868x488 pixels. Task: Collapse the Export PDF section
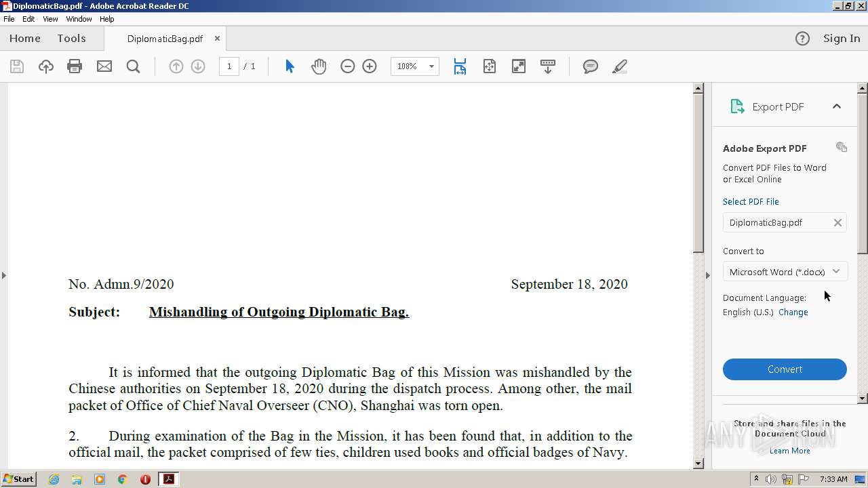[837, 106]
